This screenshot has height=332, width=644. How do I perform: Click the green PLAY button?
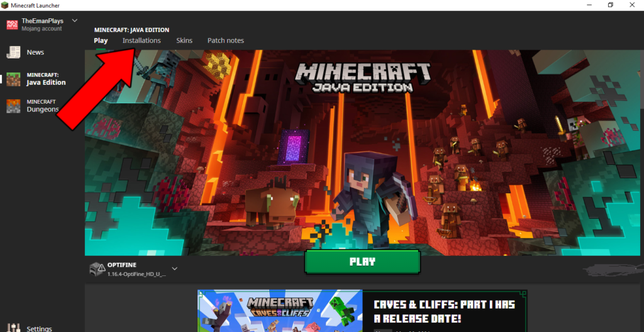pyautogui.click(x=362, y=262)
